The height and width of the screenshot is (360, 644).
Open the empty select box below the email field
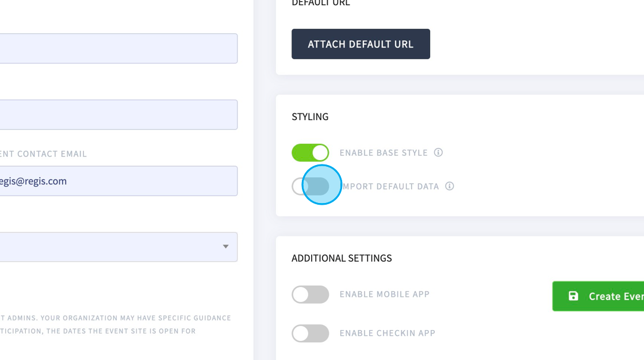[118, 247]
